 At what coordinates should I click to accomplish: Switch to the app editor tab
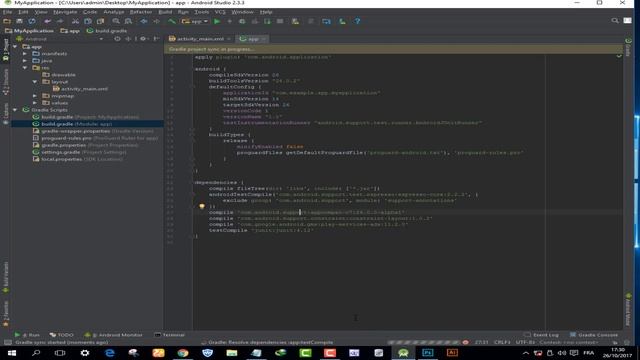[x=253, y=39]
